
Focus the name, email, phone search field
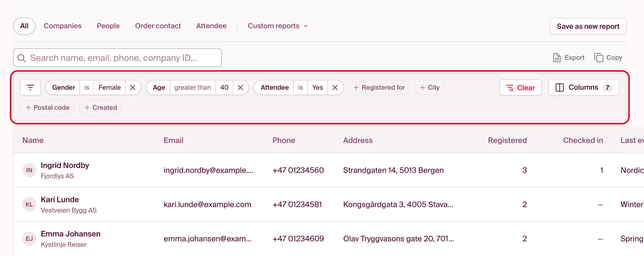point(117,58)
